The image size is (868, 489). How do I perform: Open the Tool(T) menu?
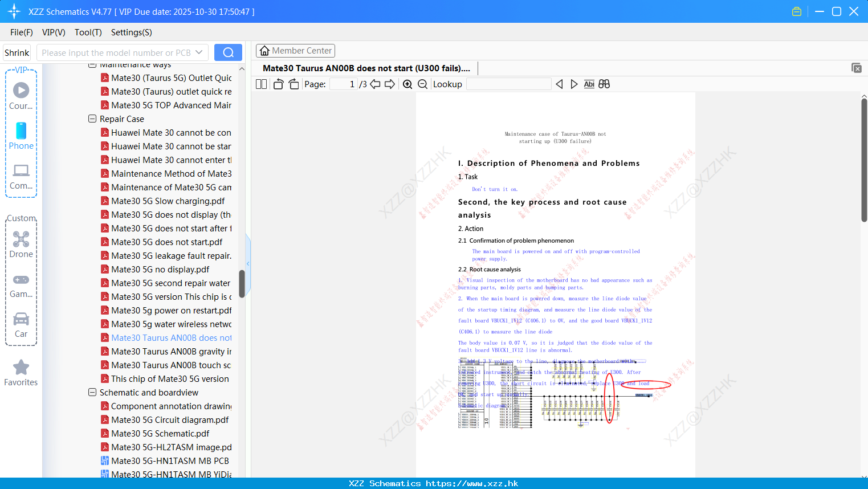[88, 32]
